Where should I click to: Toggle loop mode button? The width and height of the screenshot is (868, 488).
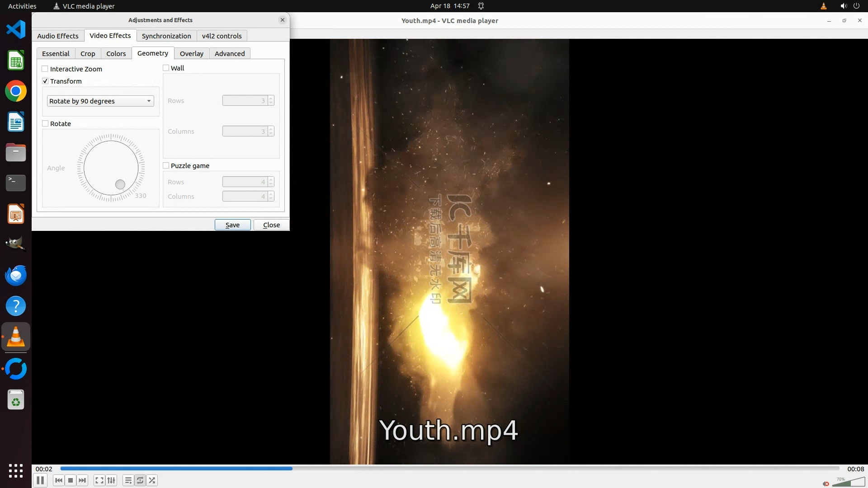coord(140,480)
